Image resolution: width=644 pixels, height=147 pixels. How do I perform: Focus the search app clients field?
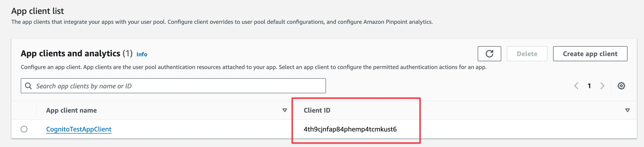point(175,86)
